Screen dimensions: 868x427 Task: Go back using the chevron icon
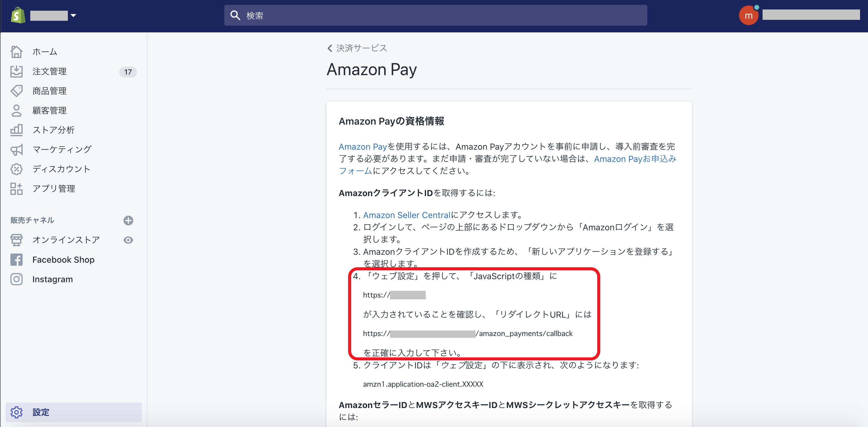(329, 48)
